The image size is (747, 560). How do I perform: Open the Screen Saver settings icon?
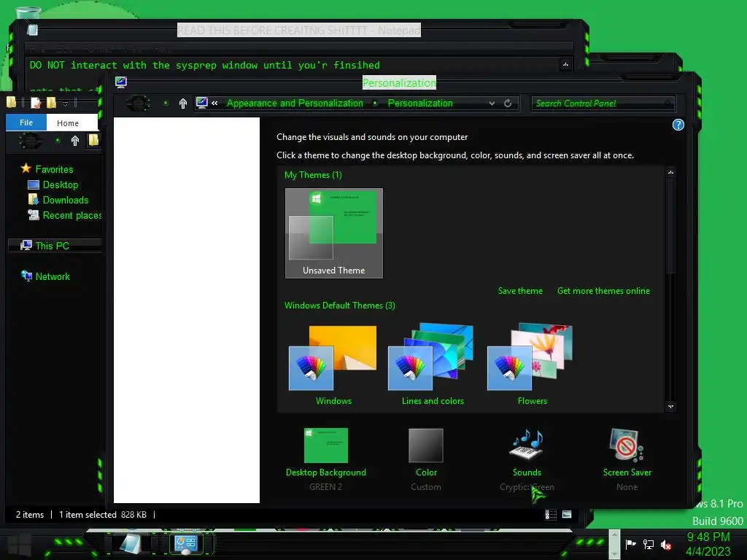[627, 446]
